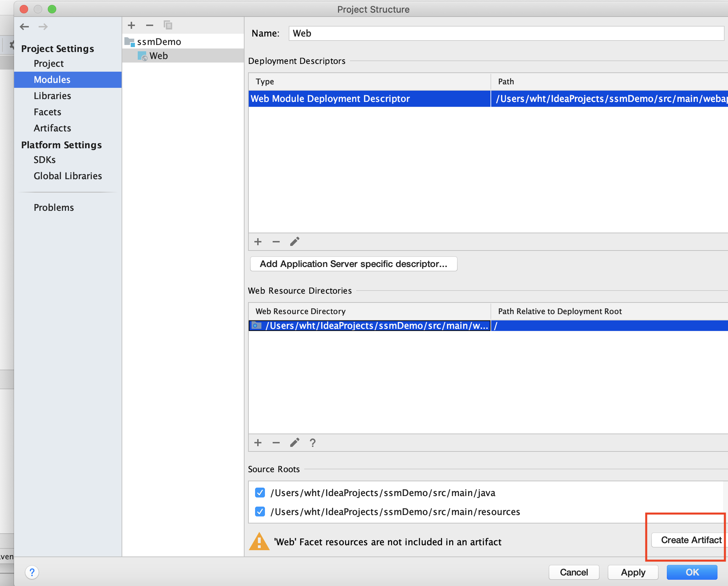Click help question mark under web resources
Viewport: 728px width, 586px height.
tap(313, 443)
